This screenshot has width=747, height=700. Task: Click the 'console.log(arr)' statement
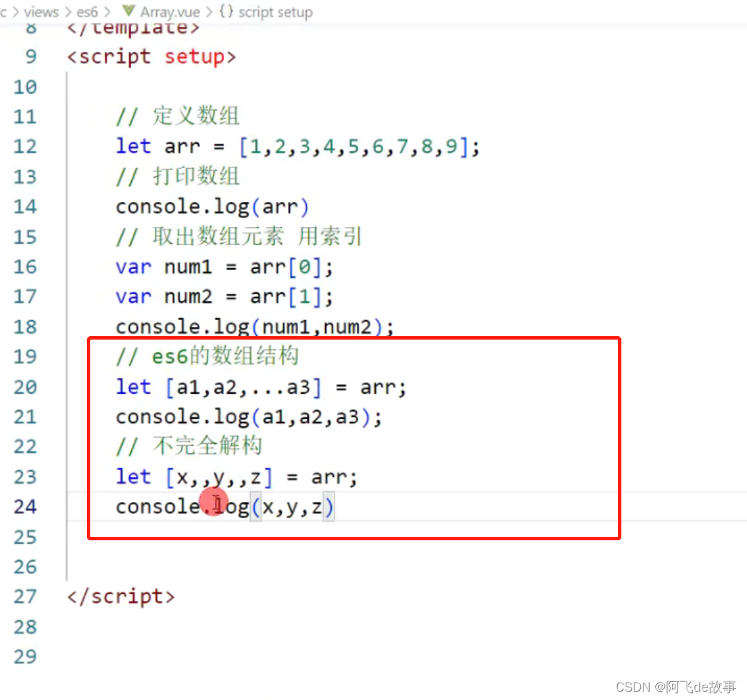click(212, 207)
